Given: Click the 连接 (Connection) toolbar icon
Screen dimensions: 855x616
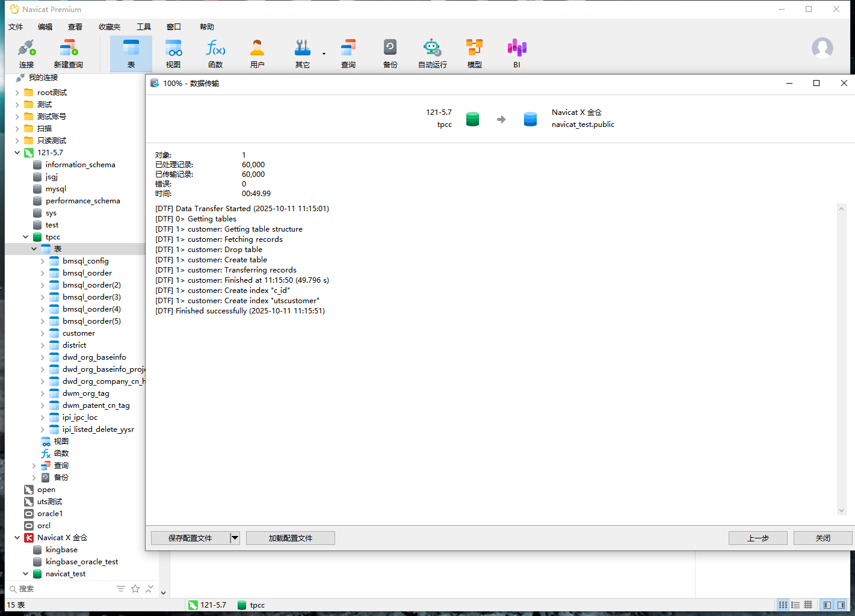Looking at the screenshot, I should pyautogui.click(x=26, y=54).
